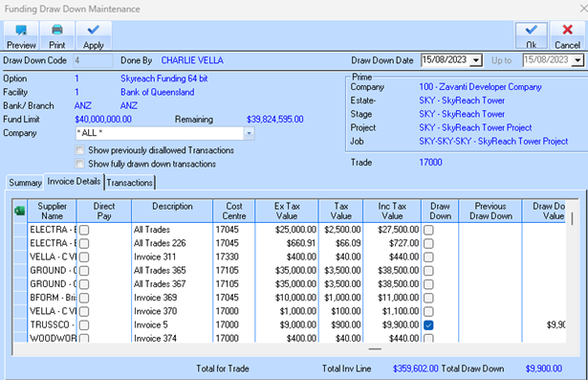Click the Previous Draw Down column header
This screenshot has height=380, width=588.
tap(490, 211)
